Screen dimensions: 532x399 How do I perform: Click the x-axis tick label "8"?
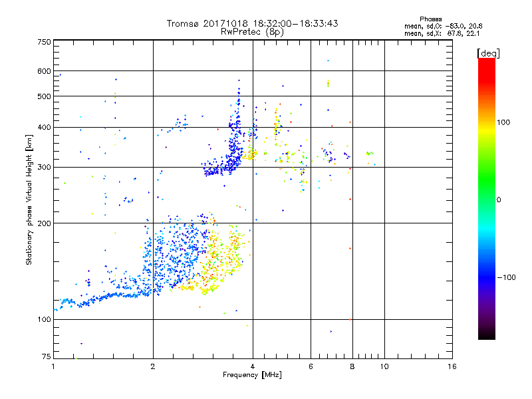352,366
